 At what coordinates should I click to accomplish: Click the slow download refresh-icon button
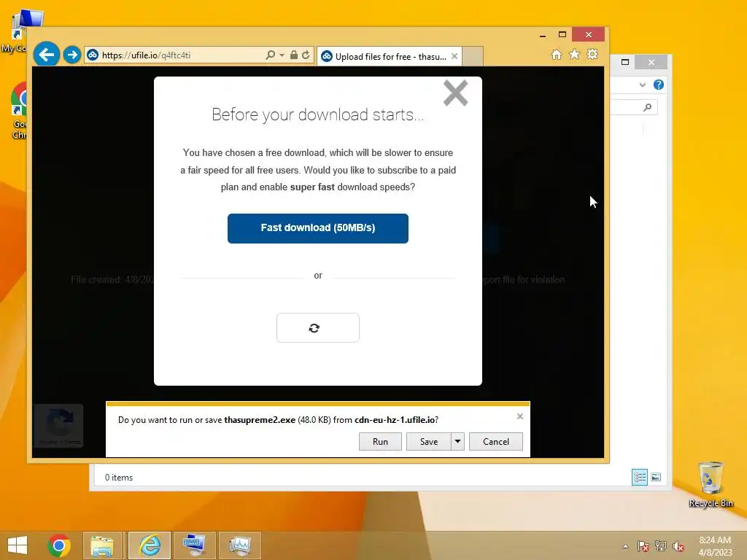(x=318, y=327)
